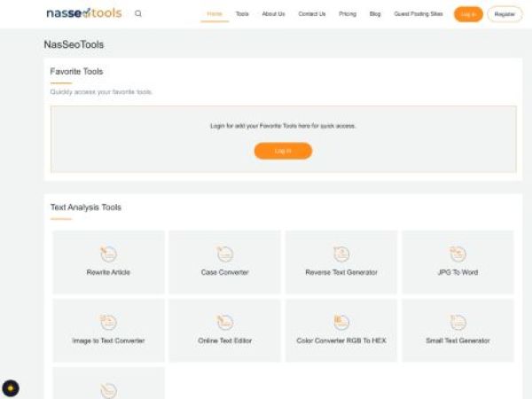Viewport: 532px width, 399px height.
Task: Open the search magnifier icon
Action: 138,13
